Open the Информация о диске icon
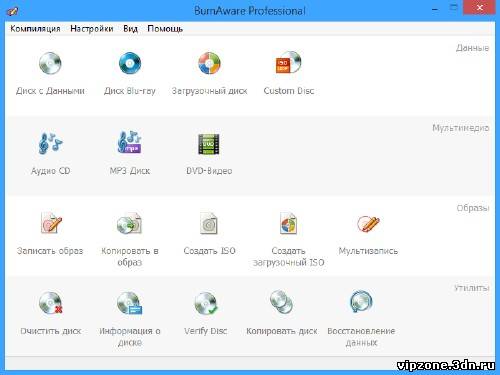 click(130, 303)
